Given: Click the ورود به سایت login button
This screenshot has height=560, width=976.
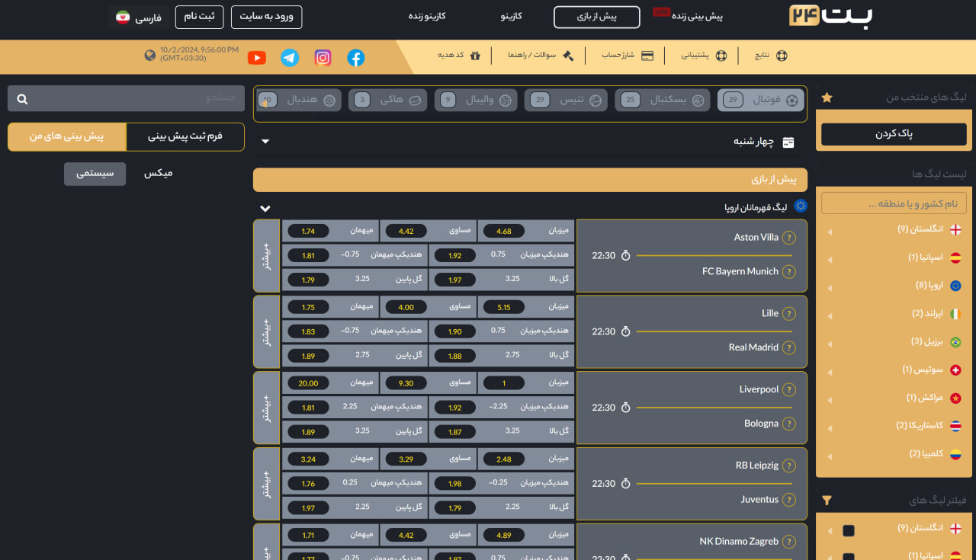Looking at the screenshot, I should coord(266,17).
